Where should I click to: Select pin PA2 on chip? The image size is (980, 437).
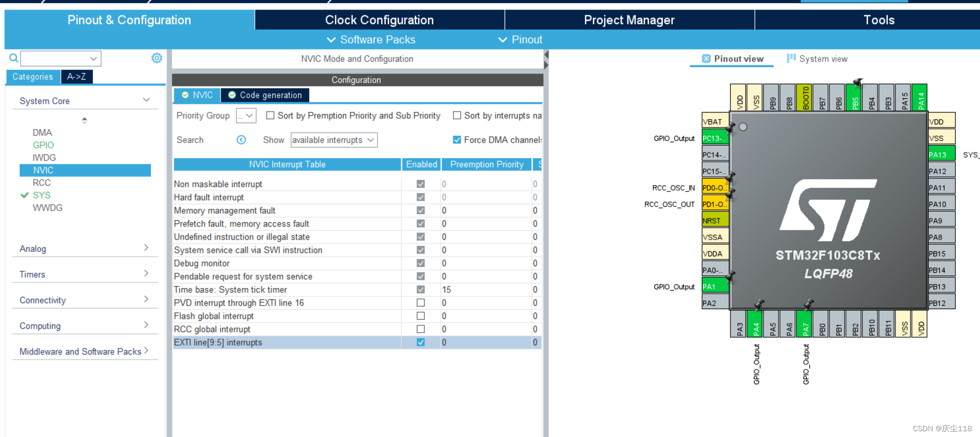tap(715, 303)
